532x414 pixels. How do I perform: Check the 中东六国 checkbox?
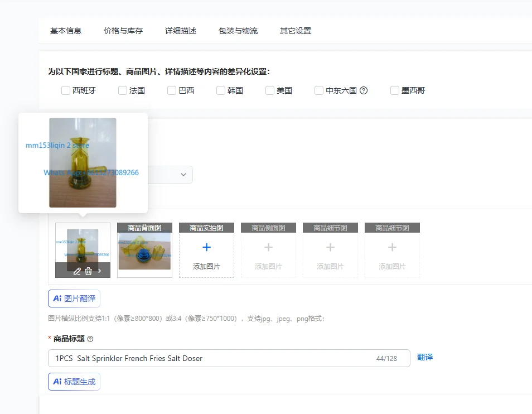click(318, 90)
